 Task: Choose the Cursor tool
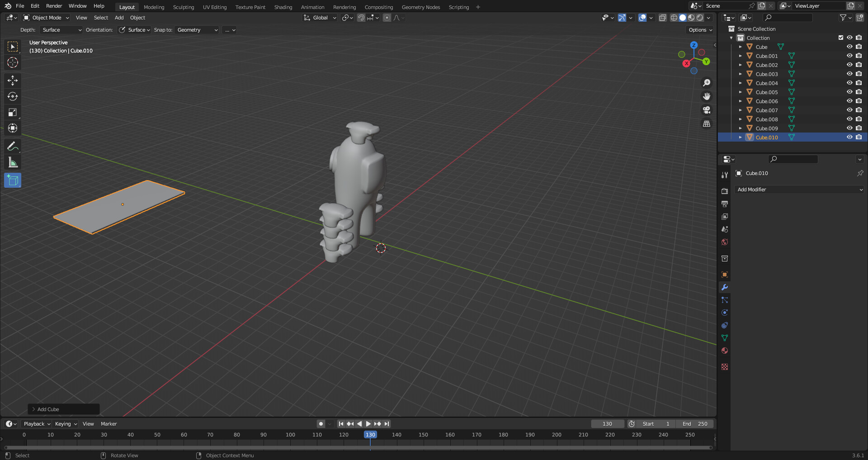(x=13, y=62)
